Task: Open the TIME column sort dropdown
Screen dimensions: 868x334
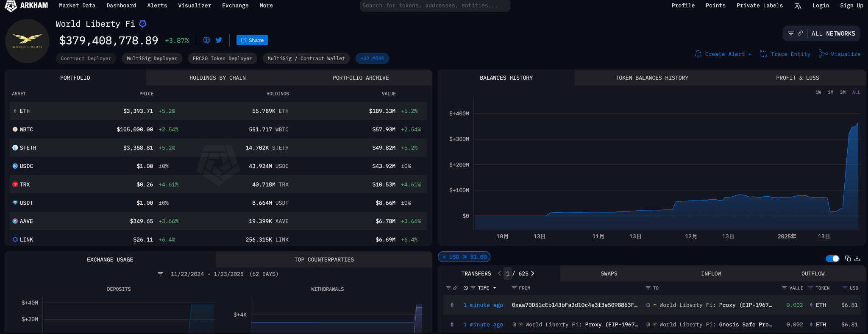Action: tap(494, 288)
